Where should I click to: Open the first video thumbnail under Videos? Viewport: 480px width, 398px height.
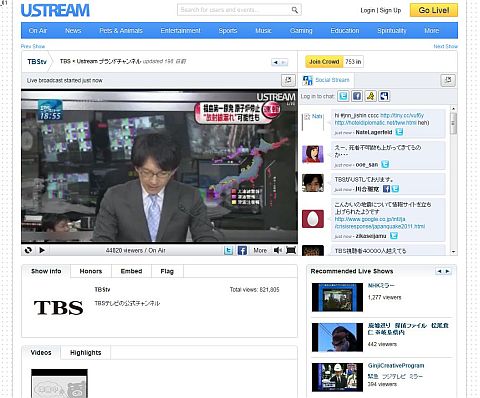[x=59, y=383]
